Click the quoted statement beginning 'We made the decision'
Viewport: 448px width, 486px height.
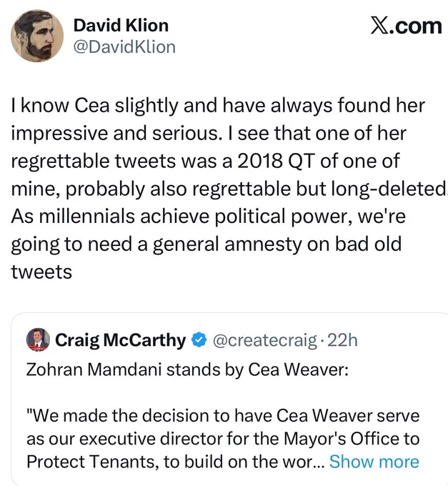click(x=223, y=439)
